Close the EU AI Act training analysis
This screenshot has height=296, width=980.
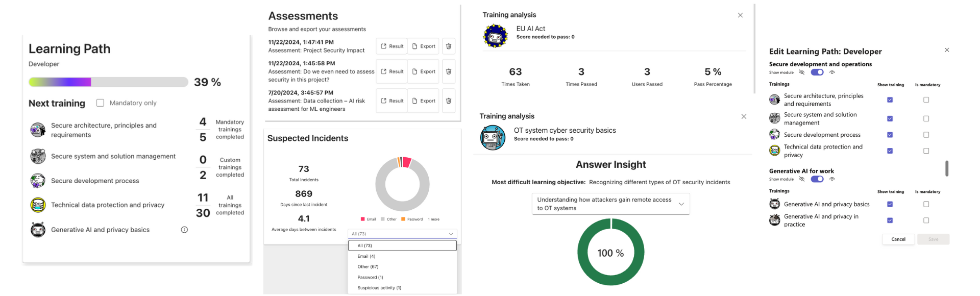(x=740, y=15)
